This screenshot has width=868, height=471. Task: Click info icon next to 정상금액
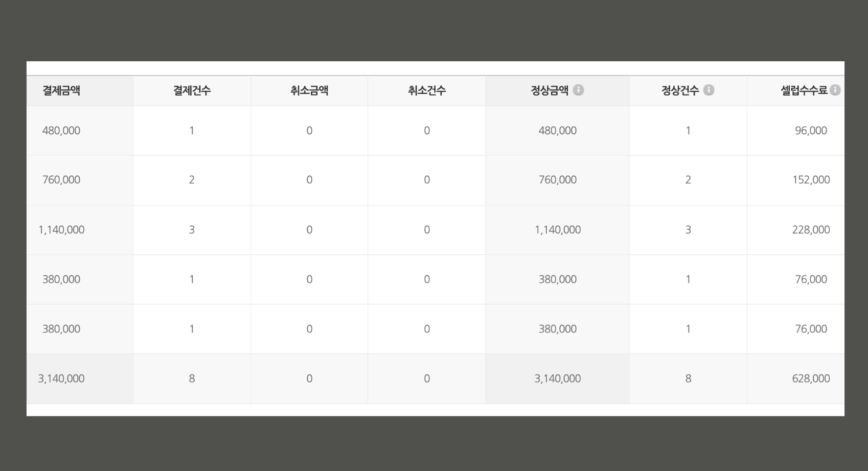578,90
